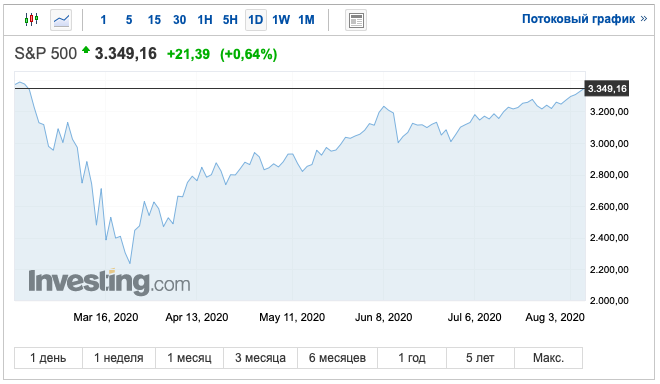Switch range to 6 месяцев
The image size is (660, 384).
(338, 358)
